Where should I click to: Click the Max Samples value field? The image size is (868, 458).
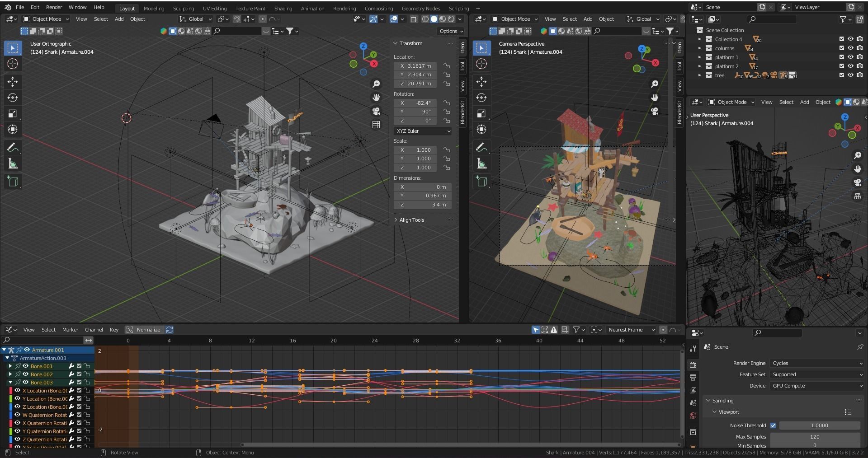point(815,437)
